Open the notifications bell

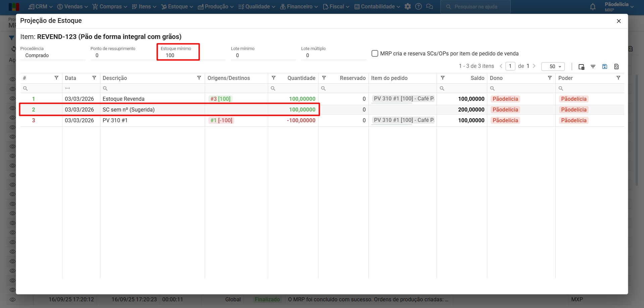pyautogui.click(x=593, y=7)
